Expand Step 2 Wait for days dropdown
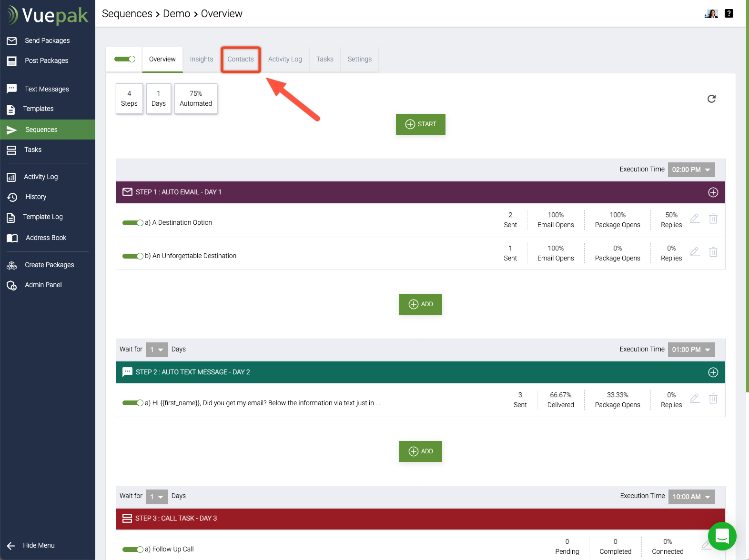749x560 pixels. point(156,350)
